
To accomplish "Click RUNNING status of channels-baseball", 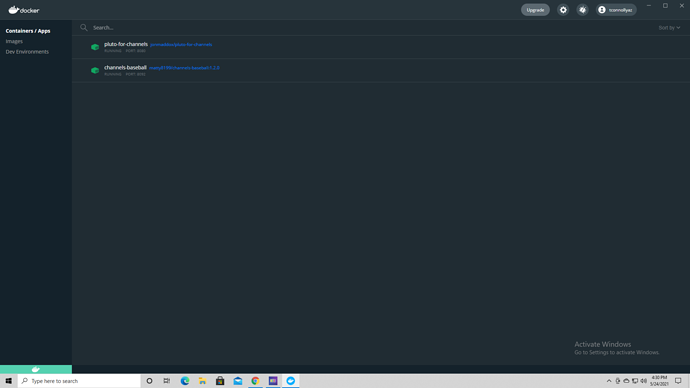I will [113, 74].
